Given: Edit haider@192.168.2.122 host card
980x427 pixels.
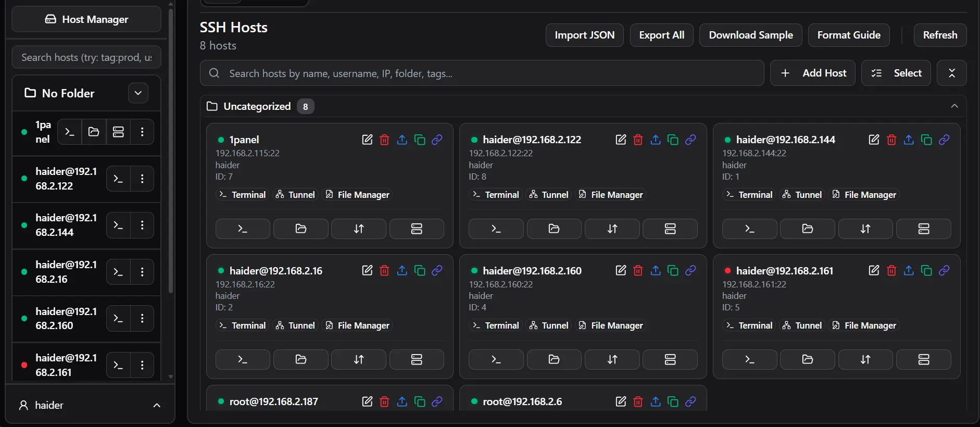Looking at the screenshot, I should (x=621, y=140).
